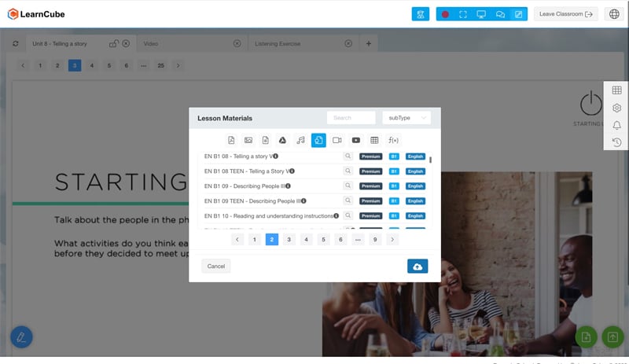This screenshot has width=629, height=364.
Task: Open notifications bell in right sidebar
Action: [x=617, y=125]
